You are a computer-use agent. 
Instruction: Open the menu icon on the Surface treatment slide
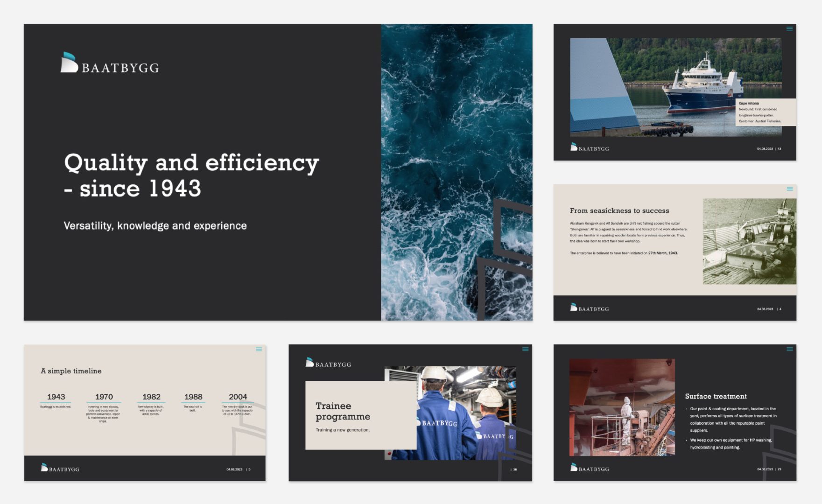point(789,349)
